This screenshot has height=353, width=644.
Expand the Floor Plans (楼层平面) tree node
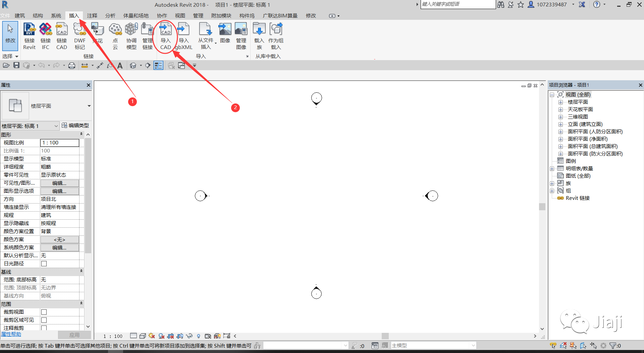pyautogui.click(x=560, y=102)
